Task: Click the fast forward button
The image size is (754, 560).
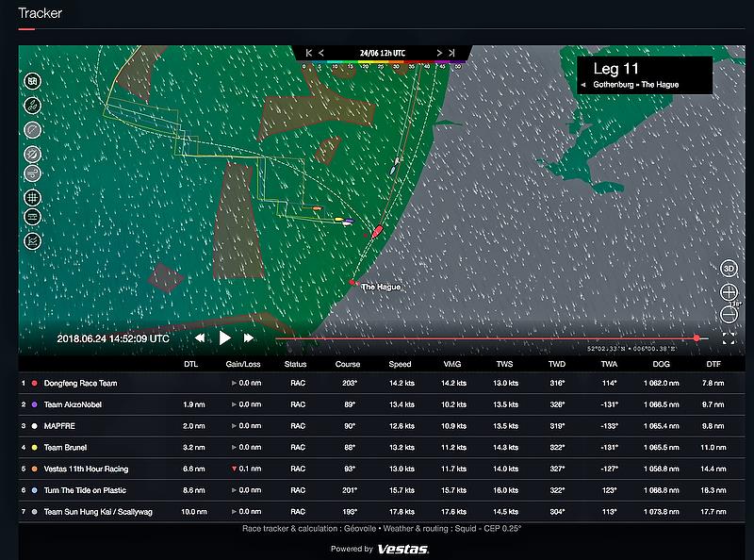Action: [249, 338]
